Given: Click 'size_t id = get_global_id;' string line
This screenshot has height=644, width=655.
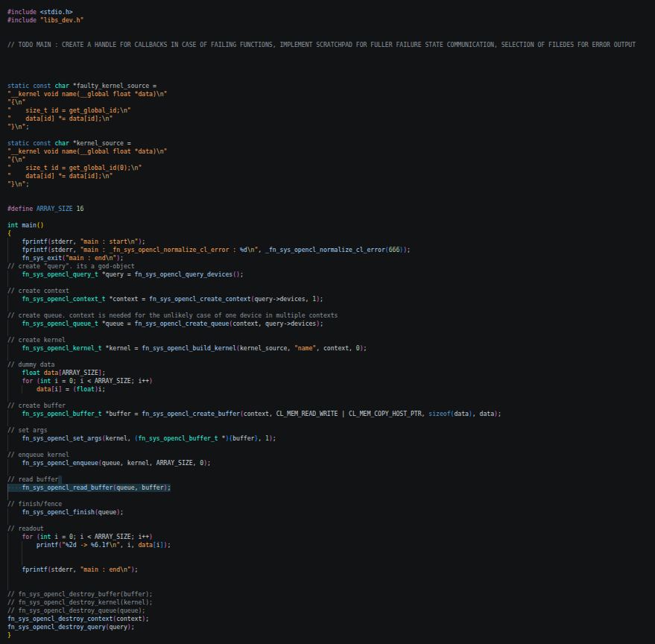Looking at the screenshot, I should click(69, 110).
